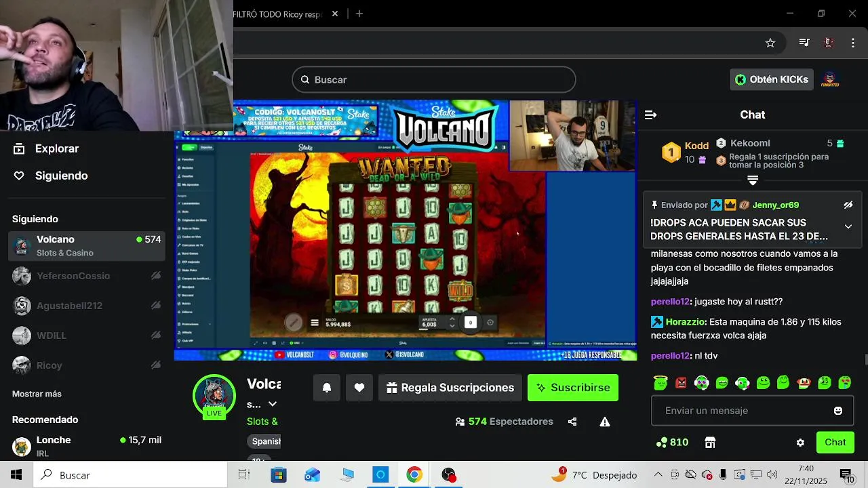Open Horazzio's user card in chat
Screen dimensions: 868x488
click(x=686, y=322)
